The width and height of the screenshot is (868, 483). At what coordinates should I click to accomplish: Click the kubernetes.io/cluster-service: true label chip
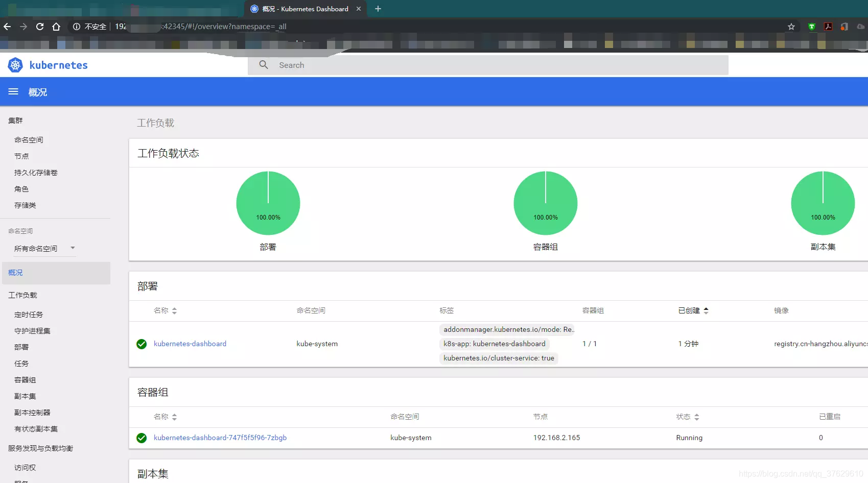499,358
